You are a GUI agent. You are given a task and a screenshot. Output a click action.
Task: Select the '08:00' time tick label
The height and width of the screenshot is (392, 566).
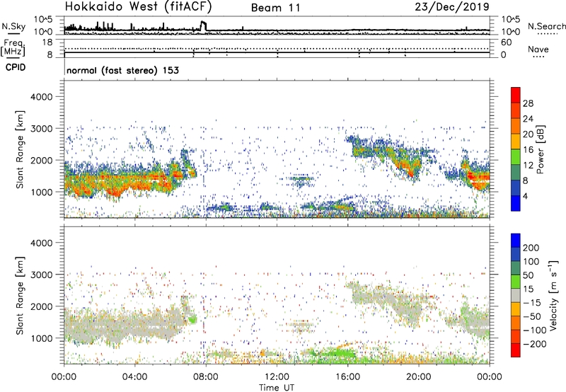click(x=206, y=377)
